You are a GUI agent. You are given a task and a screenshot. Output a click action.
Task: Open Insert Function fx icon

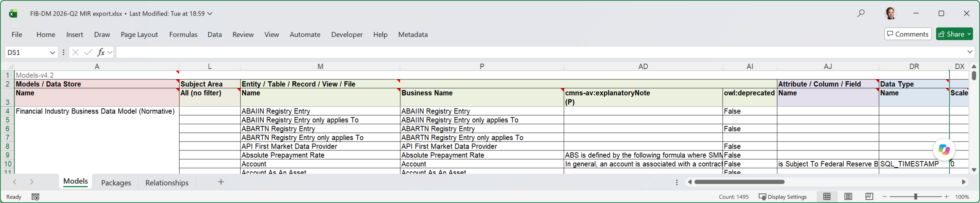pos(101,52)
